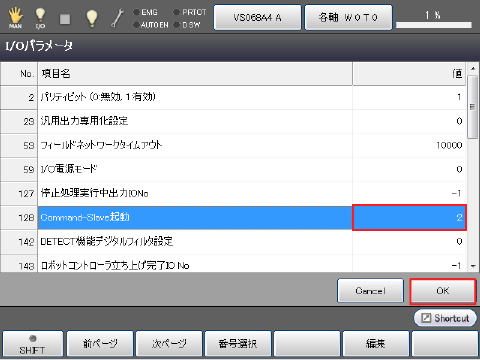Go to 次ページ (next page)
480x360 pixels.
coord(169,344)
